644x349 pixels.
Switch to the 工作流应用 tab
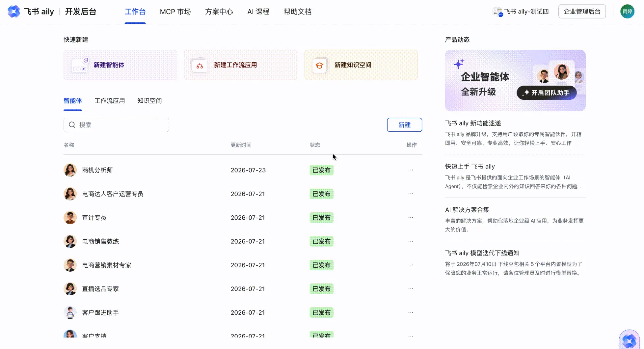point(110,101)
